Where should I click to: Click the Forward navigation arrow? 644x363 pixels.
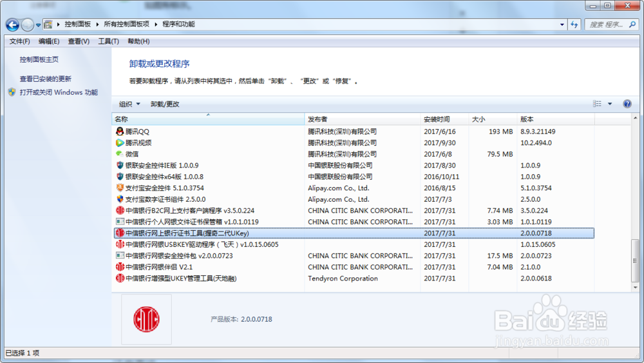27,25
